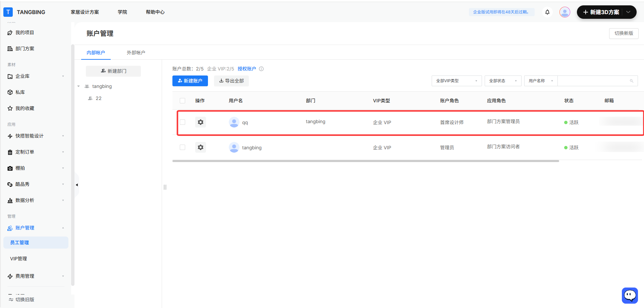Image resolution: width=644 pixels, height=308 pixels.
Task: Open the 用户名称 search type dropdown
Action: pos(541,81)
